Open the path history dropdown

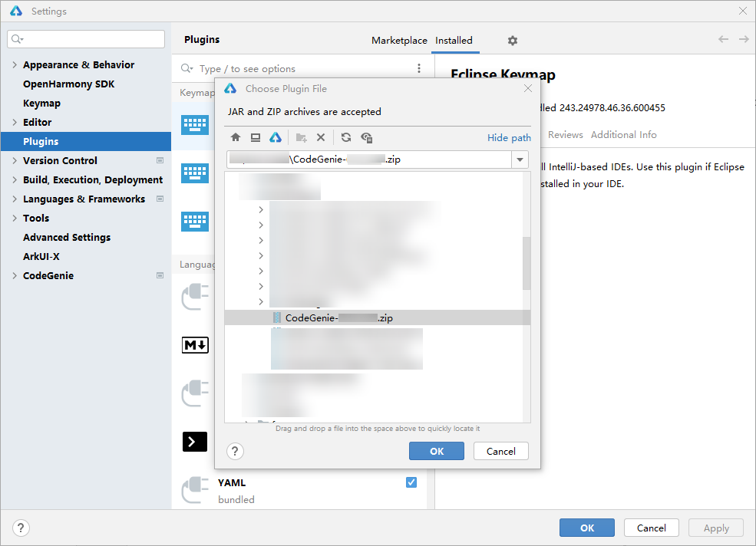click(x=520, y=160)
